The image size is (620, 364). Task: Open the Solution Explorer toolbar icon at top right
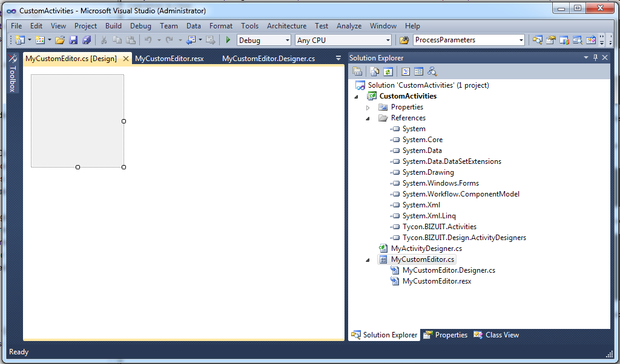coord(538,40)
